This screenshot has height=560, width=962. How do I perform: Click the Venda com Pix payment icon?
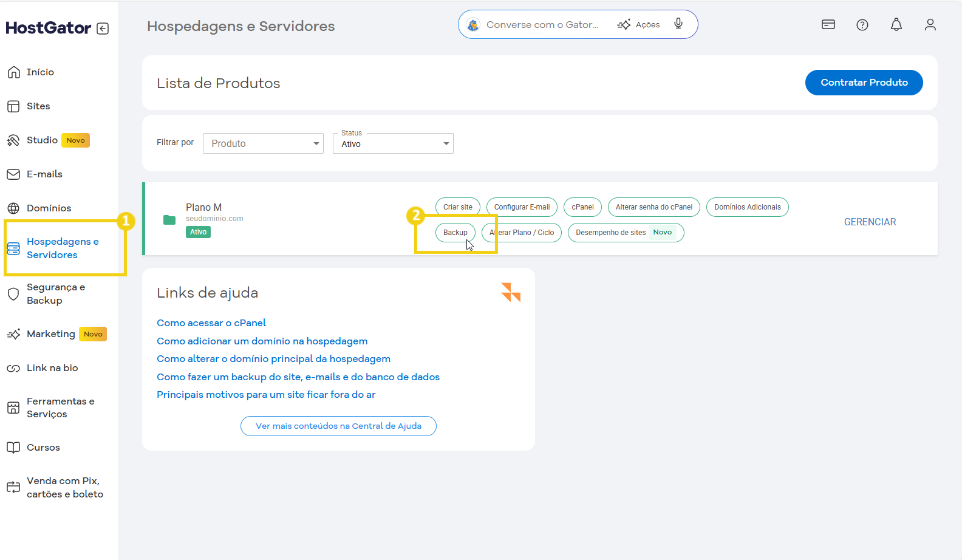[13, 487]
